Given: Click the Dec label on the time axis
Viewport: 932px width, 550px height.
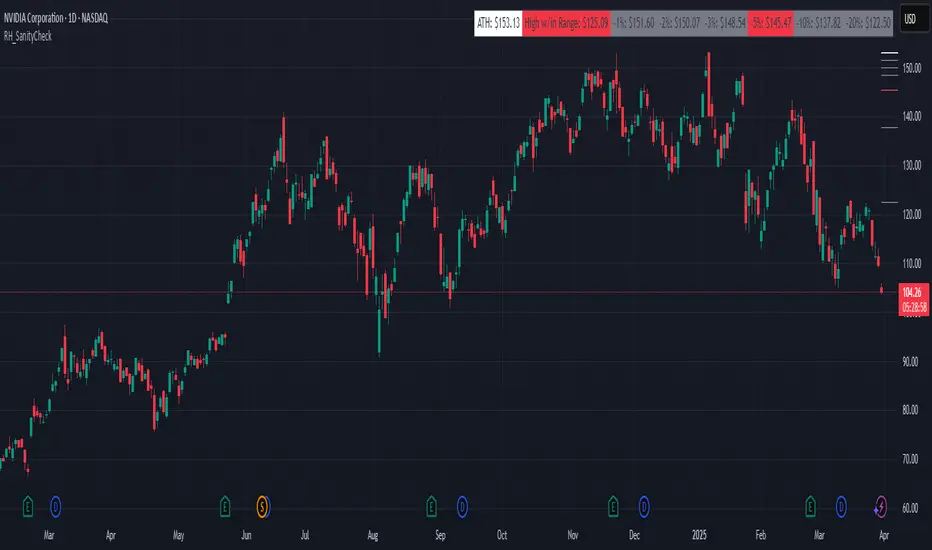Looking at the screenshot, I should click(x=634, y=535).
